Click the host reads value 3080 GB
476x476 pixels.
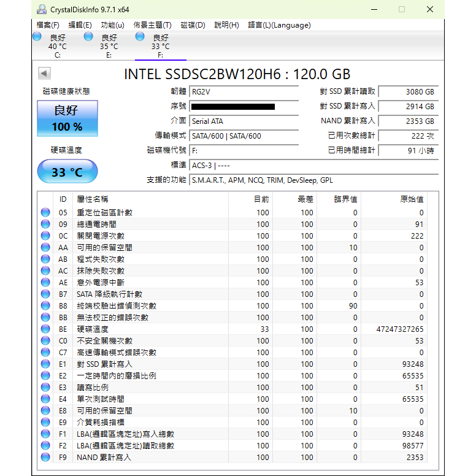[x=409, y=91]
